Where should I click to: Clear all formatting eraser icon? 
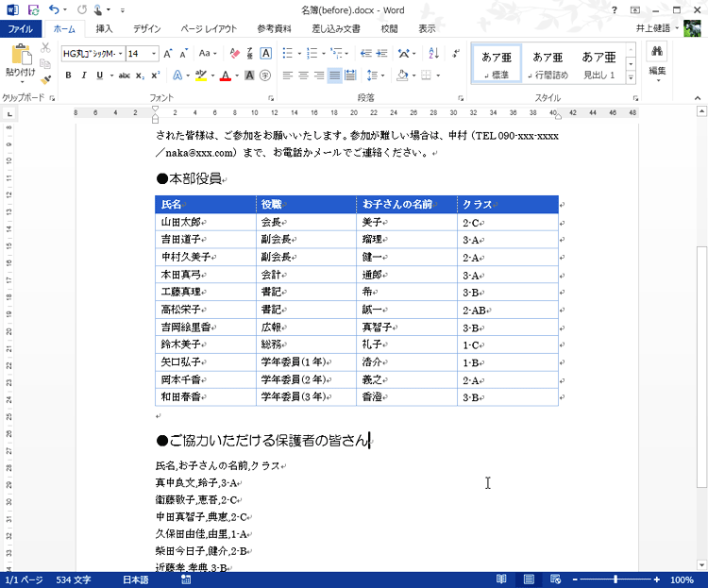click(x=234, y=54)
